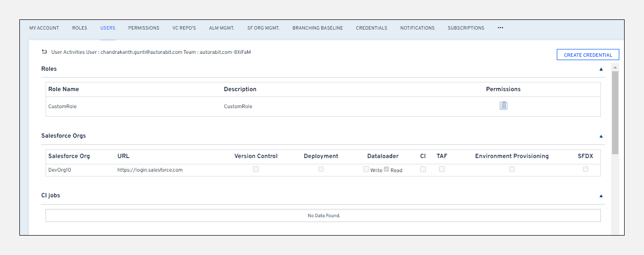This screenshot has width=644, height=255.
Task: Open the CustomRole permissions icon
Action: 503,106
